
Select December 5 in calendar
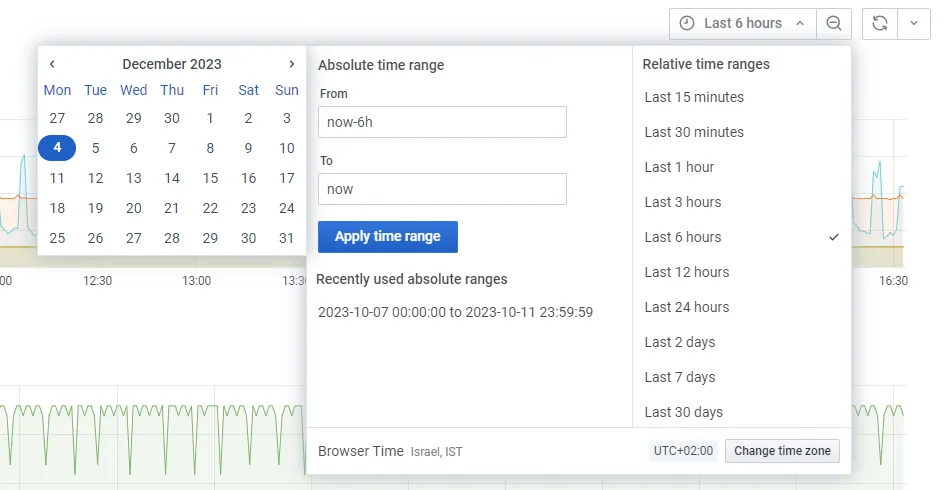click(x=96, y=148)
